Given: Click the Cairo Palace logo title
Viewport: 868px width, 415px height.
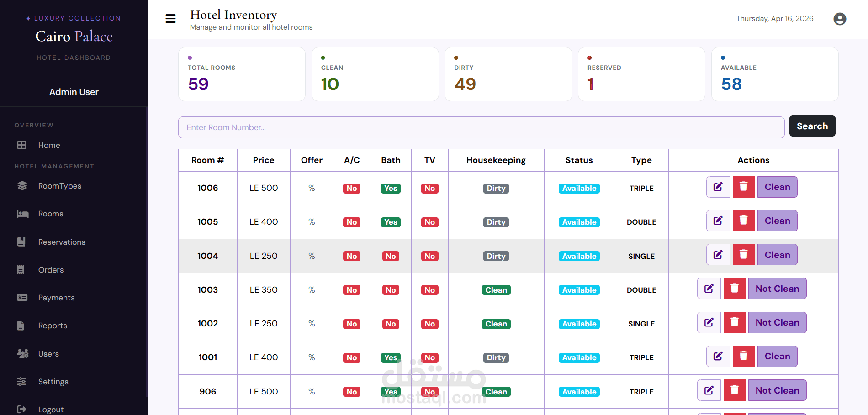Looking at the screenshot, I should pyautogui.click(x=74, y=37).
